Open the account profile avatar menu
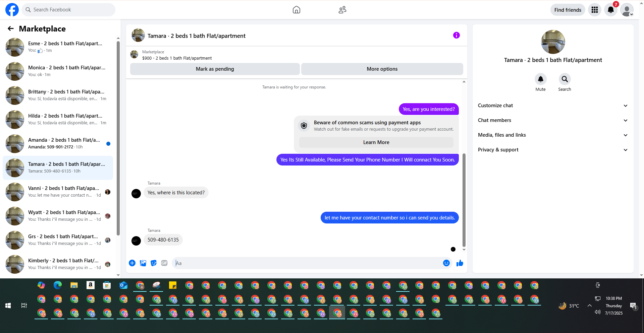644x333 pixels. 627,10
